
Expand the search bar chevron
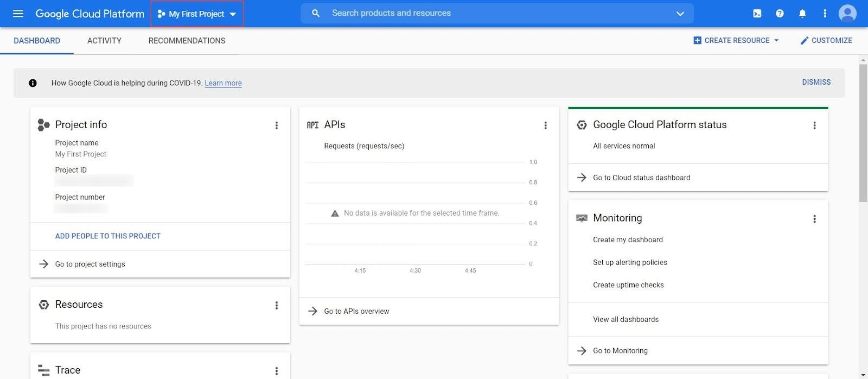point(680,14)
